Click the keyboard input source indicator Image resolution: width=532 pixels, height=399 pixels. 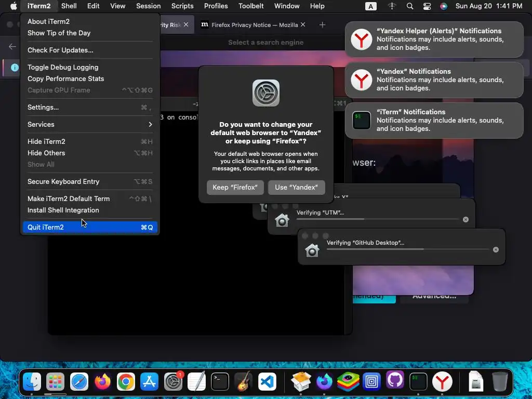[x=370, y=6]
